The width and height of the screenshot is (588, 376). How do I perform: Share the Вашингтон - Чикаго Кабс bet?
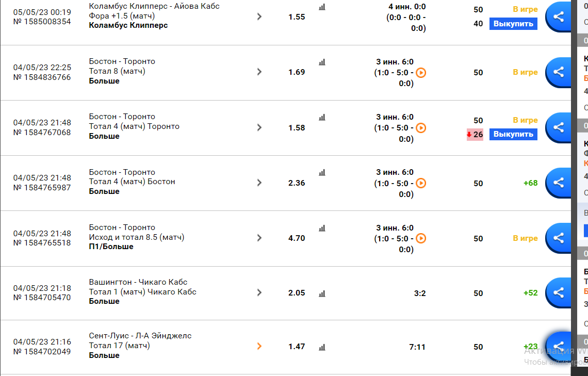pyautogui.click(x=559, y=292)
